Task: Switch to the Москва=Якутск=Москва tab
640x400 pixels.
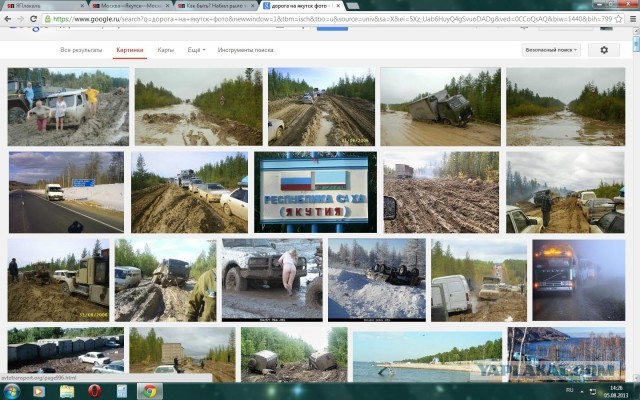Action: tap(130, 6)
